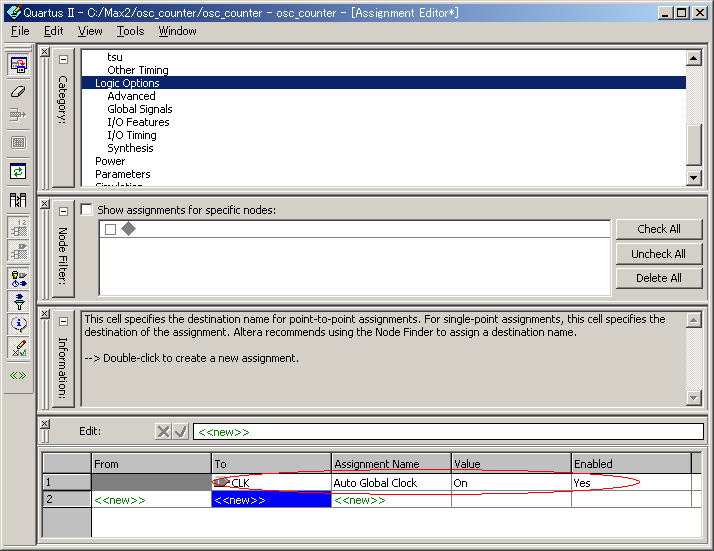This screenshot has width=714, height=551.
Task: Select the Logic Options category
Action: click(383, 82)
